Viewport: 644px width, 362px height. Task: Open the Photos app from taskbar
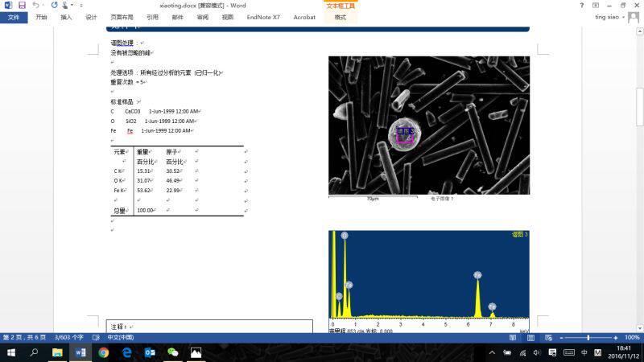(196, 352)
